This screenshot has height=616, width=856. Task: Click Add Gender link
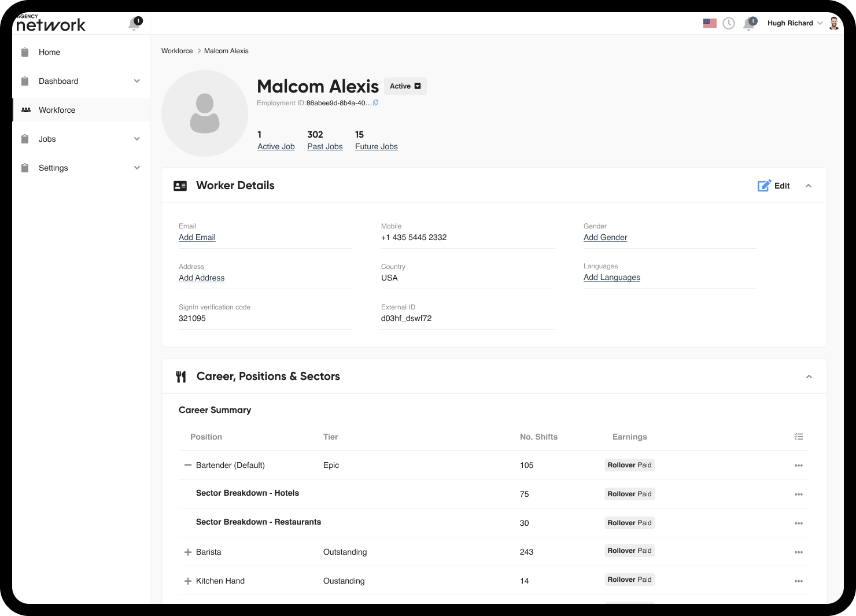tap(605, 238)
